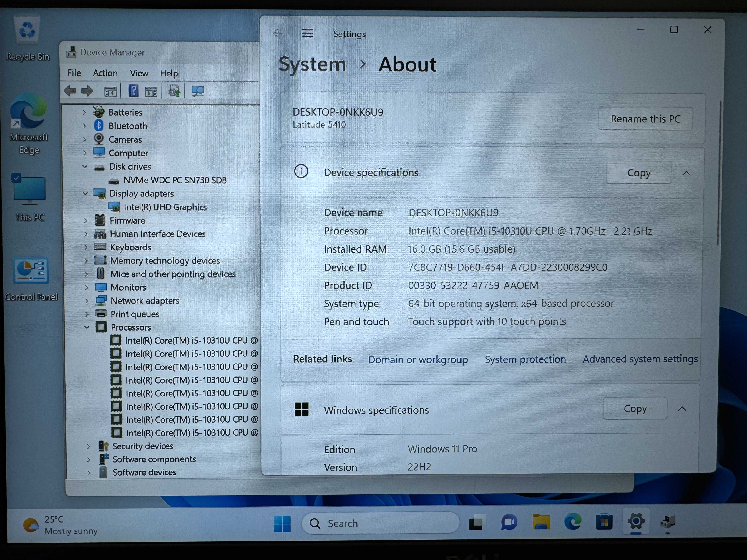Expand the Firmware category
This screenshot has width=747, height=560.
pos(85,220)
